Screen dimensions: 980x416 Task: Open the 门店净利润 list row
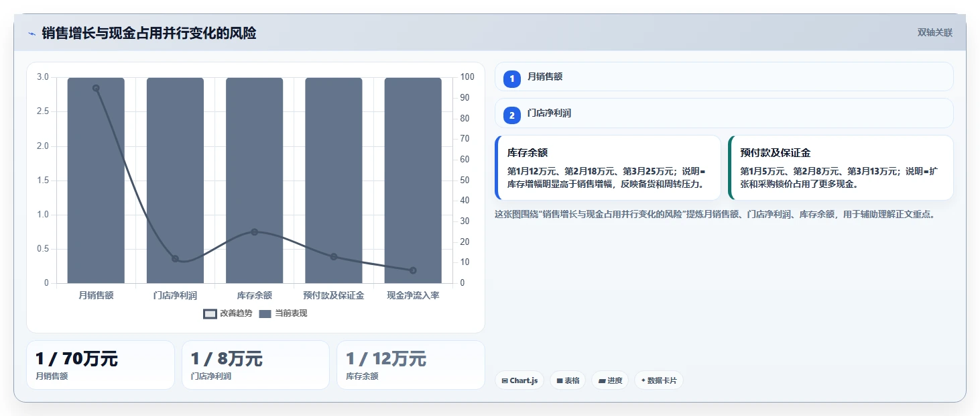[724, 113]
